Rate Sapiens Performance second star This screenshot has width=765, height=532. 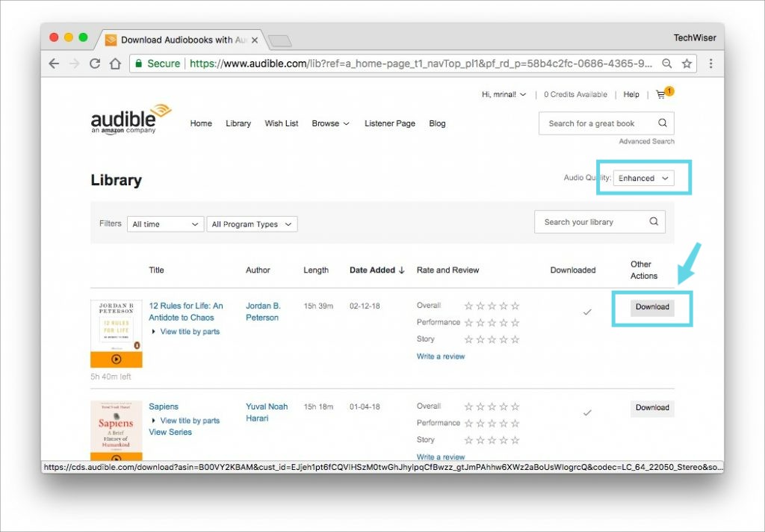[480, 423]
